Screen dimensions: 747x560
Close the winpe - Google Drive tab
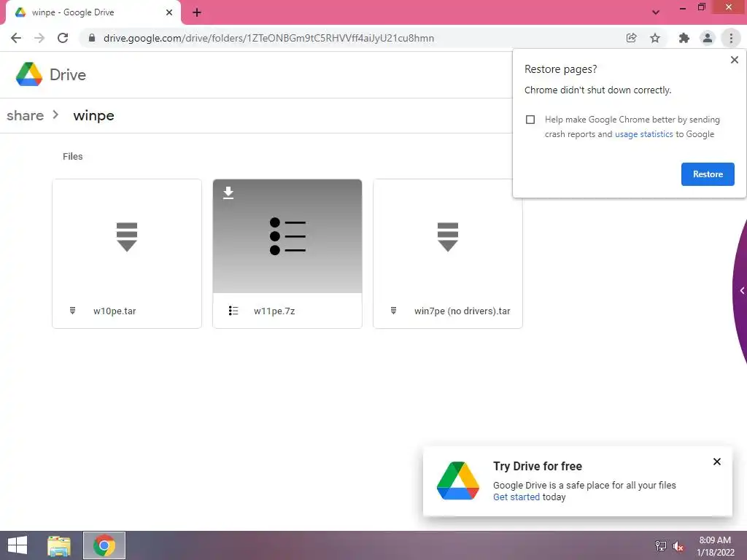point(169,12)
